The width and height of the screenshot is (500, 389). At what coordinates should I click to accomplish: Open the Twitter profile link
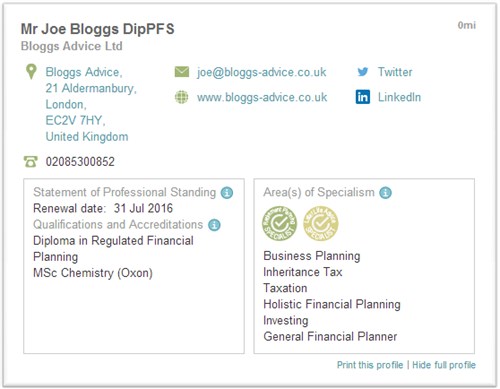pos(395,72)
